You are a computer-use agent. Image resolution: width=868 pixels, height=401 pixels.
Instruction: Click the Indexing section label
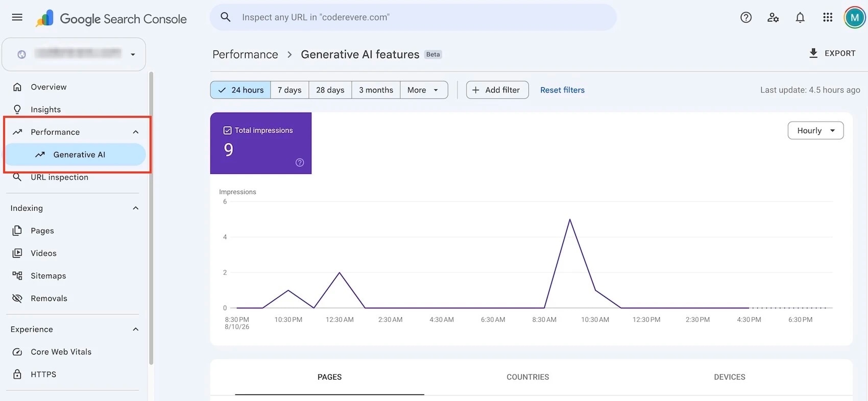[x=27, y=208]
